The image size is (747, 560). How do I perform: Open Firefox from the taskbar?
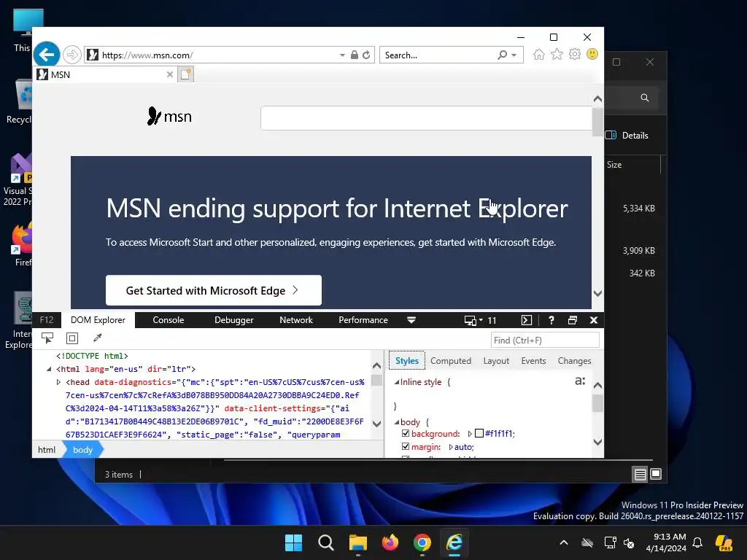(x=390, y=542)
